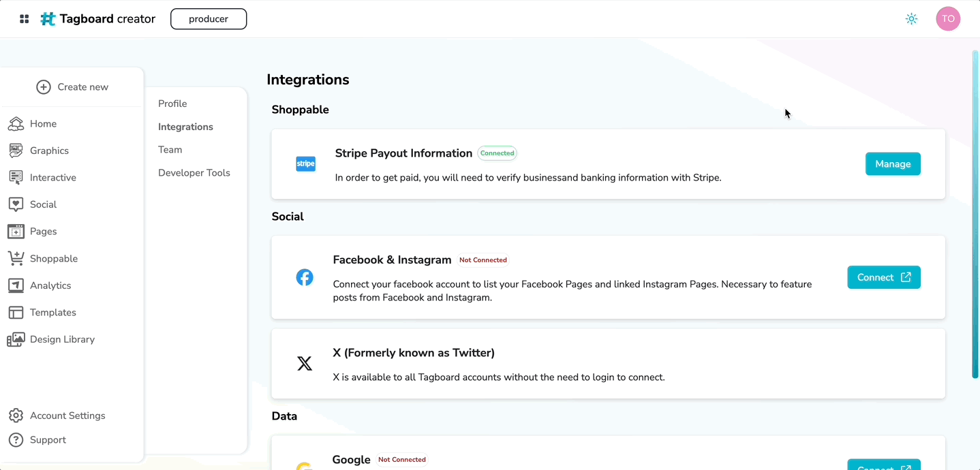This screenshot has width=980, height=470.
Task: Click the Facebook & Instagram title
Action: [393, 260]
